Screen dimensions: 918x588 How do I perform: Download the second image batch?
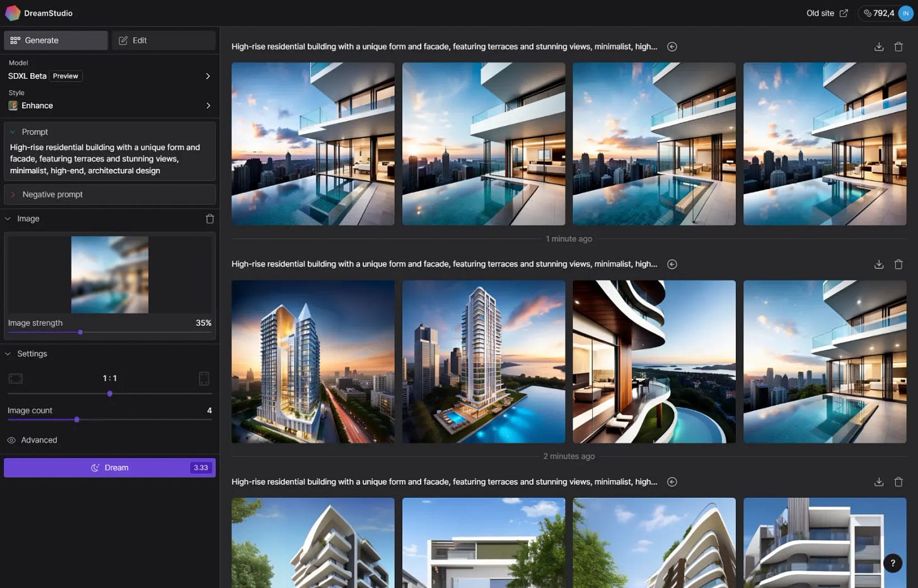(x=879, y=264)
